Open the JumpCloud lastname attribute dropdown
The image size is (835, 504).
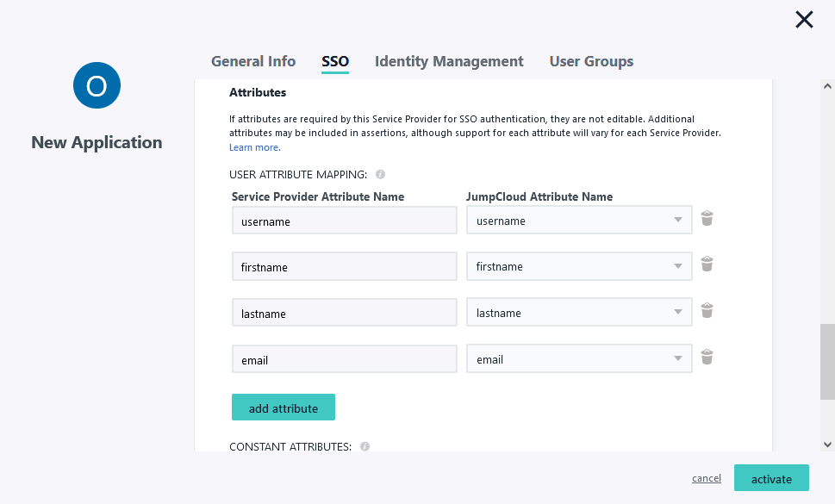point(579,312)
